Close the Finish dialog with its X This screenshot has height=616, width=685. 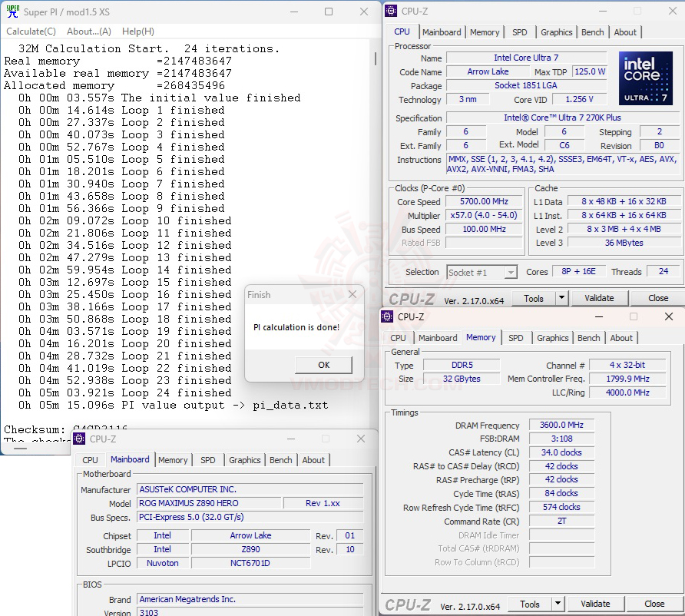point(352,295)
